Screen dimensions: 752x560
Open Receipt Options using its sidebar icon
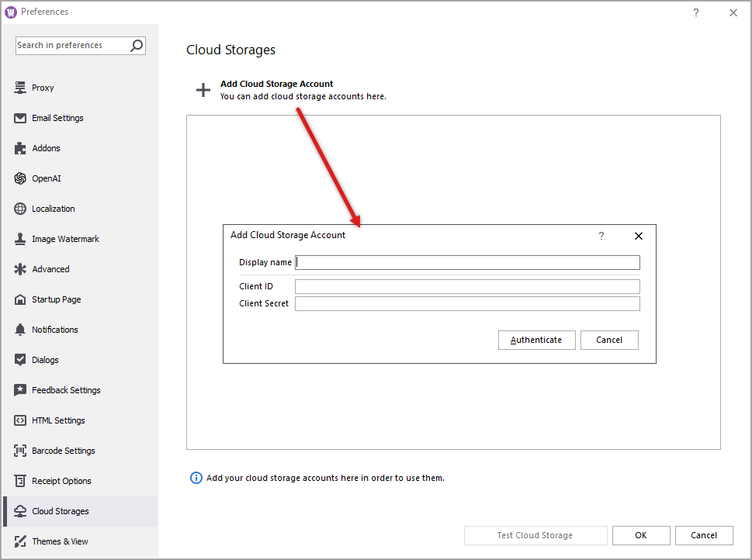[x=19, y=480]
